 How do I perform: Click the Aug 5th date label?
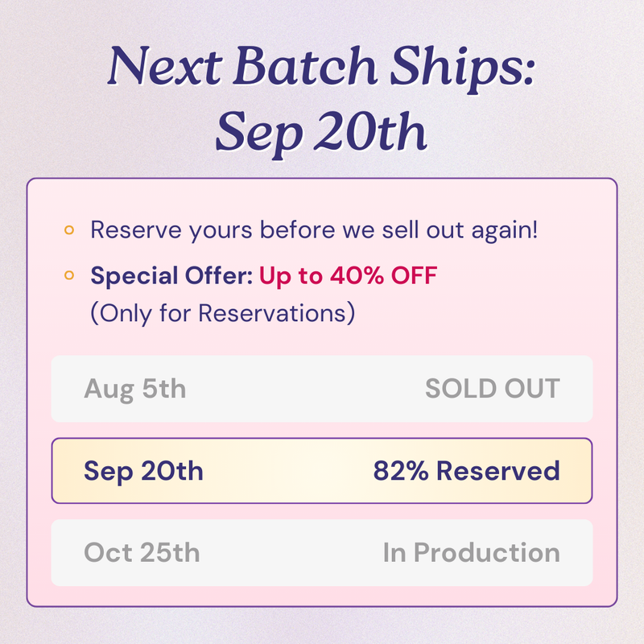[x=134, y=389]
